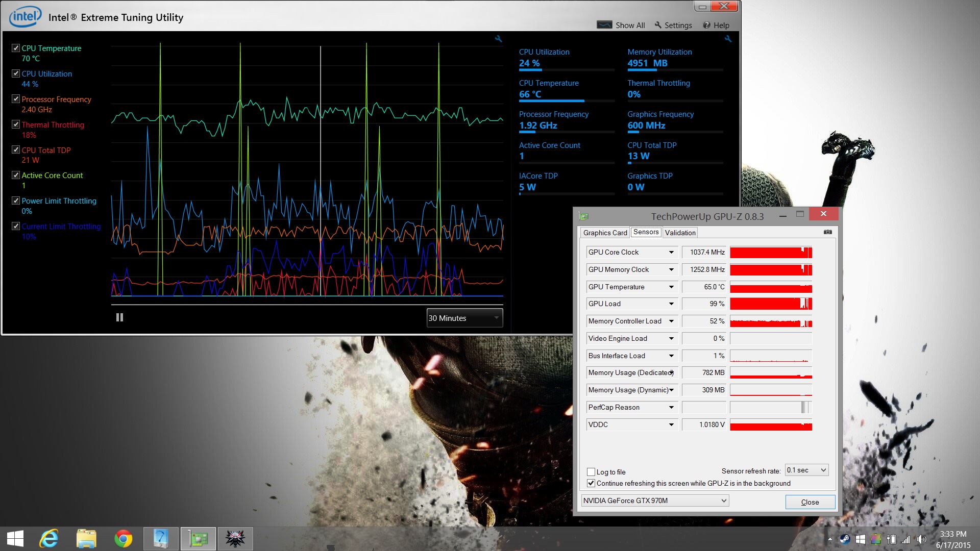
Task: Click the colorful grid tray icon
Action: (x=875, y=539)
